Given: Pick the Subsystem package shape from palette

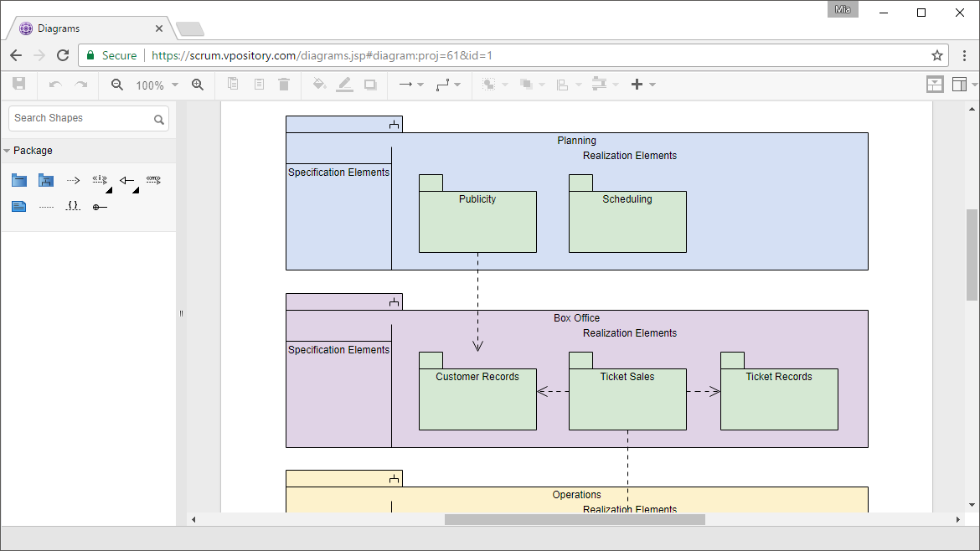Looking at the screenshot, I should coord(46,181).
